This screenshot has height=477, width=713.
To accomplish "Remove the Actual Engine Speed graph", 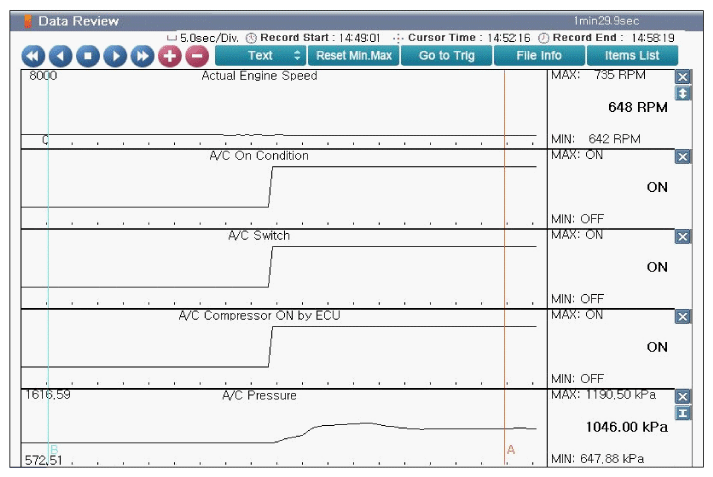I will click(683, 77).
